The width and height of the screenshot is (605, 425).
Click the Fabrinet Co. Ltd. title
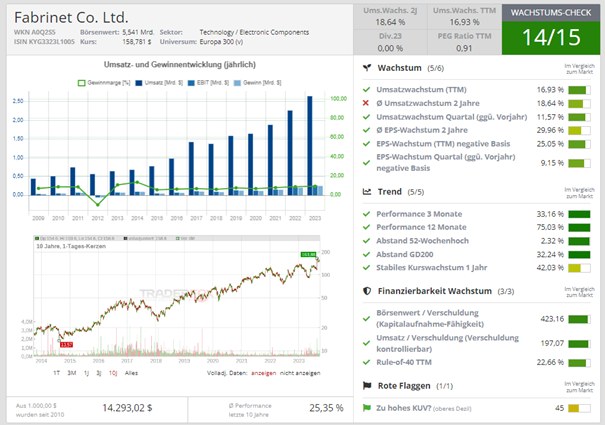click(x=71, y=17)
